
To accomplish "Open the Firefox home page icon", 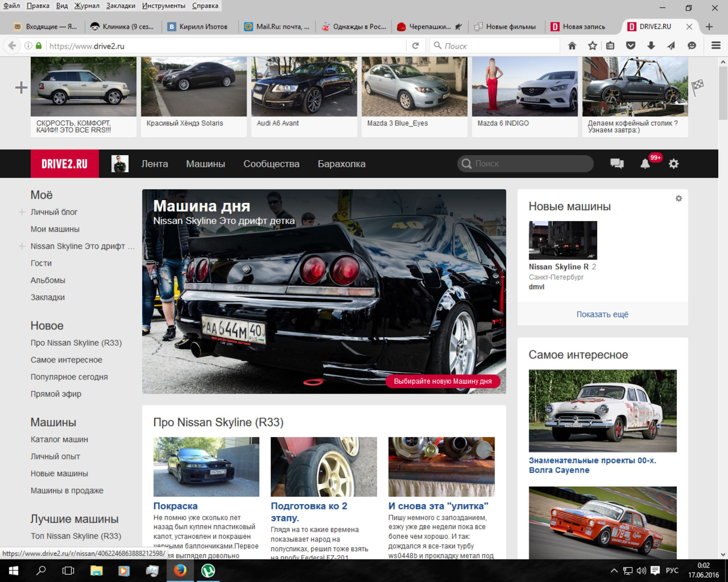I will point(572,46).
